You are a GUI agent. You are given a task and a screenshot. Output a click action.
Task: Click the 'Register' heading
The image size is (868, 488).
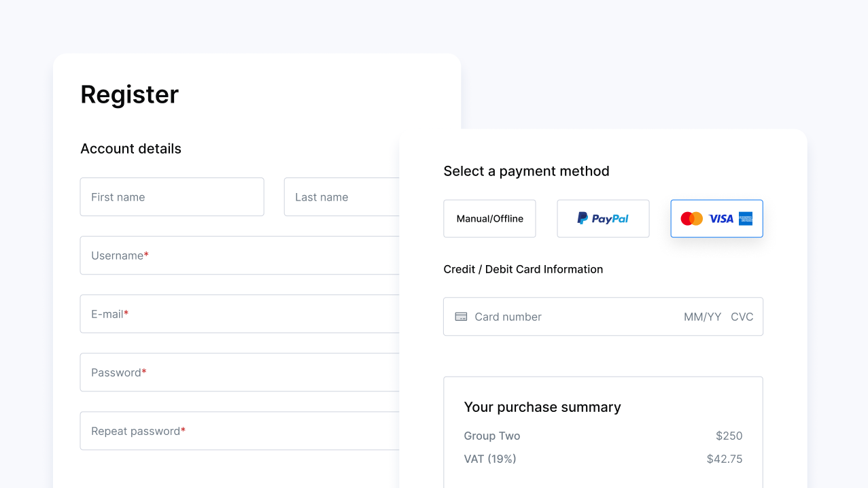[x=130, y=94]
